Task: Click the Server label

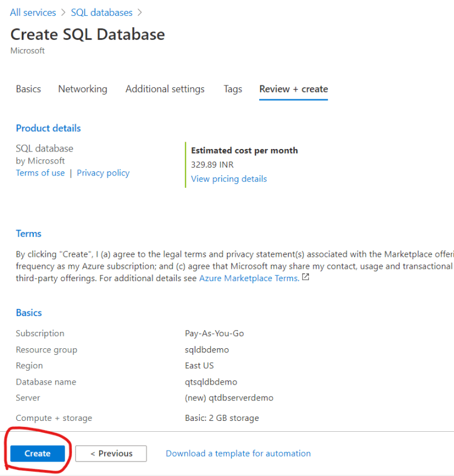Action: point(28,398)
